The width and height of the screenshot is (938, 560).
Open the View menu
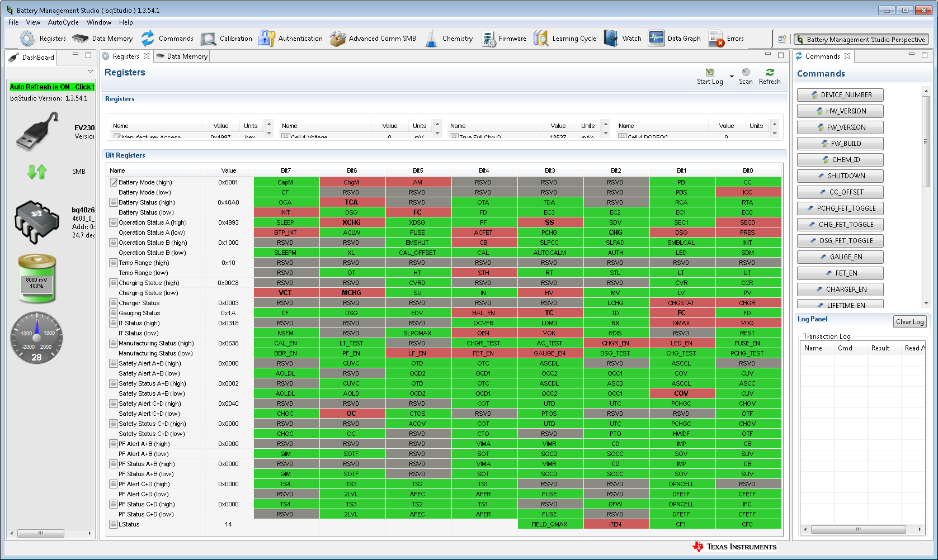point(33,22)
